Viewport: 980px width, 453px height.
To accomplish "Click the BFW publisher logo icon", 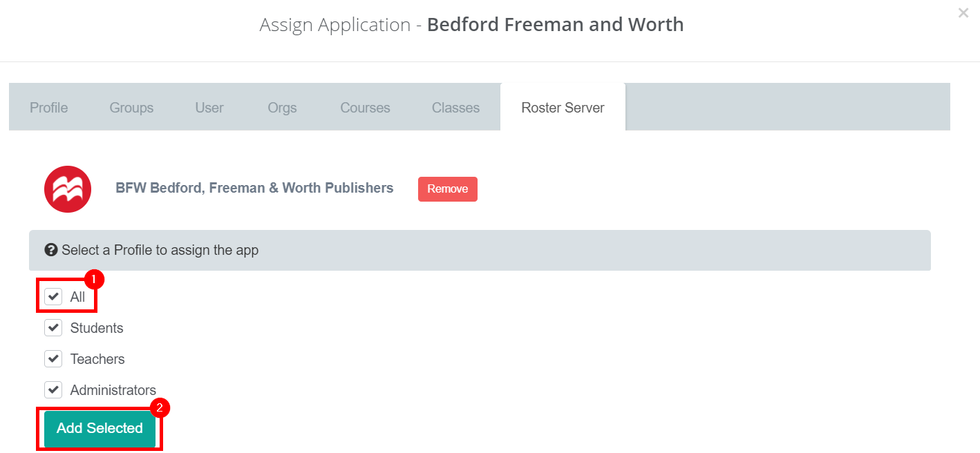I will tap(67, 189).
